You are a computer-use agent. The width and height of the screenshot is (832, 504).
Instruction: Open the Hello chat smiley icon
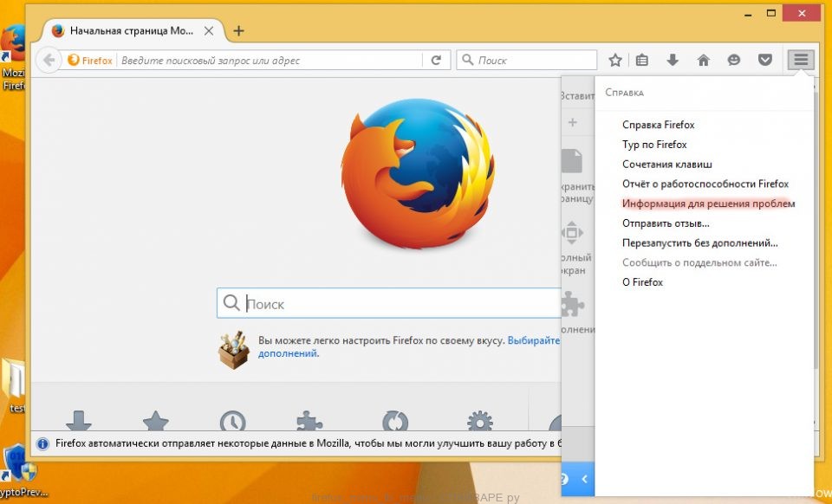pos(734,60)
